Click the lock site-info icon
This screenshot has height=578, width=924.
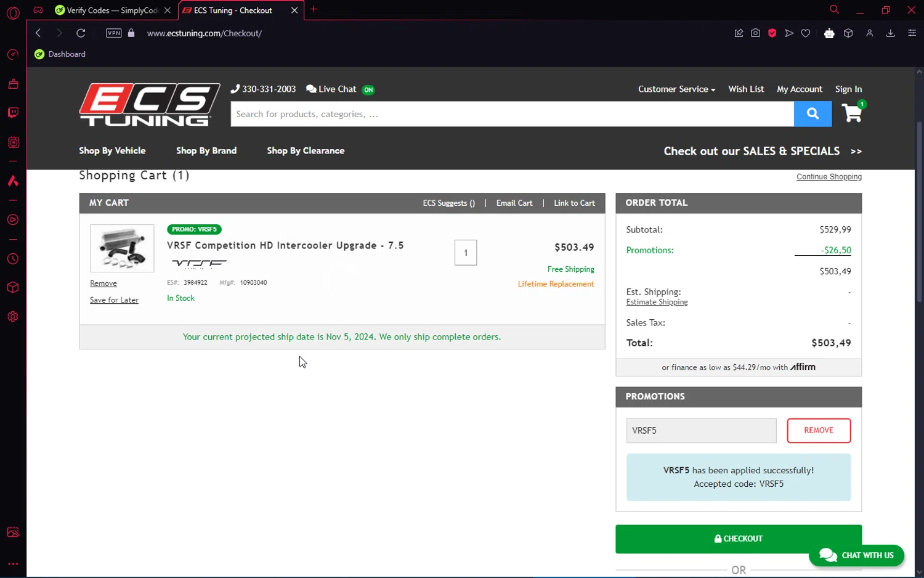click(131, 33)
